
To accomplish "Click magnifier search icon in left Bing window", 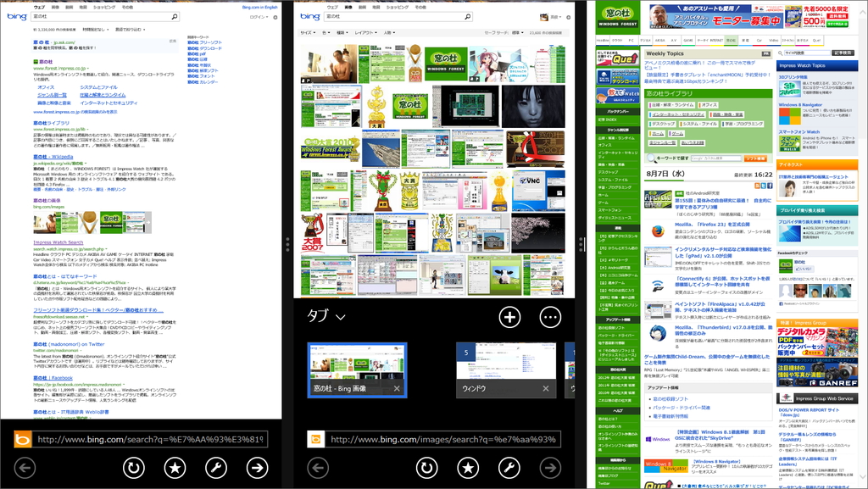I will coord(175,17).
